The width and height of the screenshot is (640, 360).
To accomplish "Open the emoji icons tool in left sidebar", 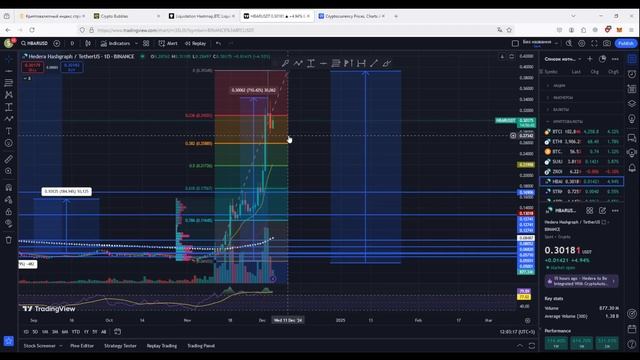I will pyautogui.click(x=9, y=143).
